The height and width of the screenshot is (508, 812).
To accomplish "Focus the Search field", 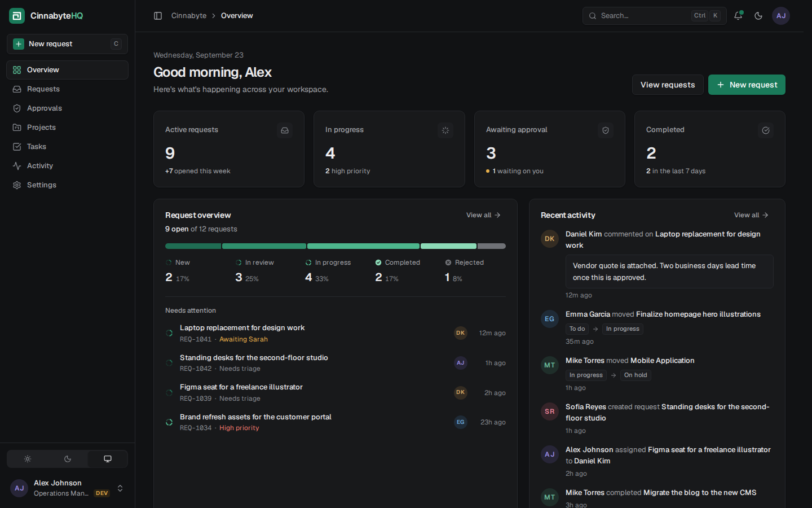I will pyautogui.click(x=654, y=16).
